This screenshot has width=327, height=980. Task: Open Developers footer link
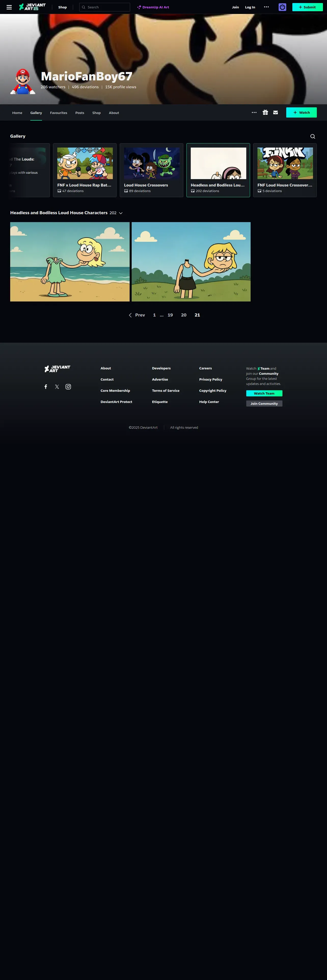point(161,368)
